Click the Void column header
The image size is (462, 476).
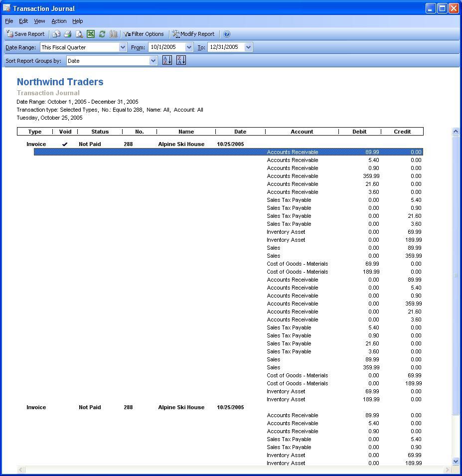[x=65, y=132]
